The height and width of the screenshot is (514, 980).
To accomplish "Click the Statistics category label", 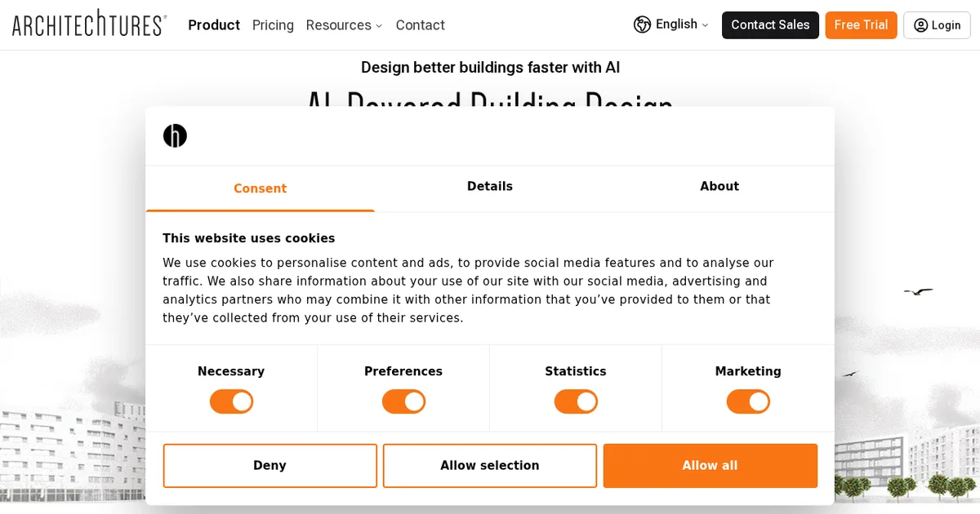I will point(576,372).
